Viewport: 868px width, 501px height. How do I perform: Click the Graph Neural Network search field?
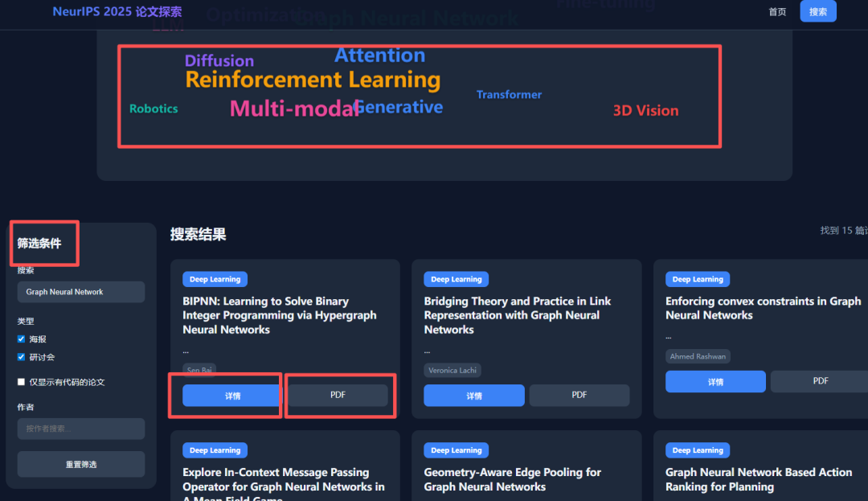(x=81, y=292)
